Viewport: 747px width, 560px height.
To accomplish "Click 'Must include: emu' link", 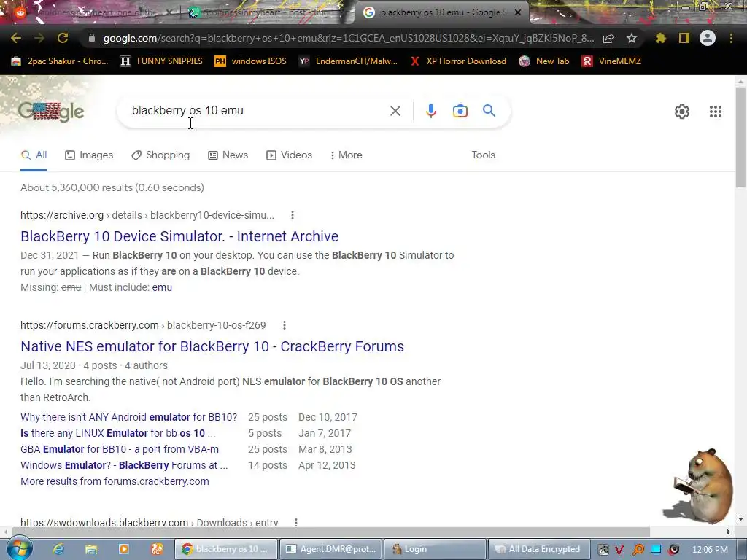I will coord(162,287).
